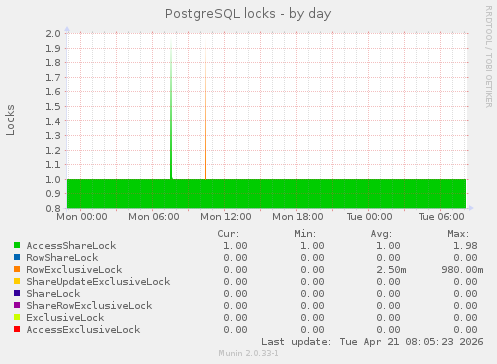Click the orange RowExclusiveLock legend swatch
Viewport: 497px width, 364px height.
[x=17, y=269]
